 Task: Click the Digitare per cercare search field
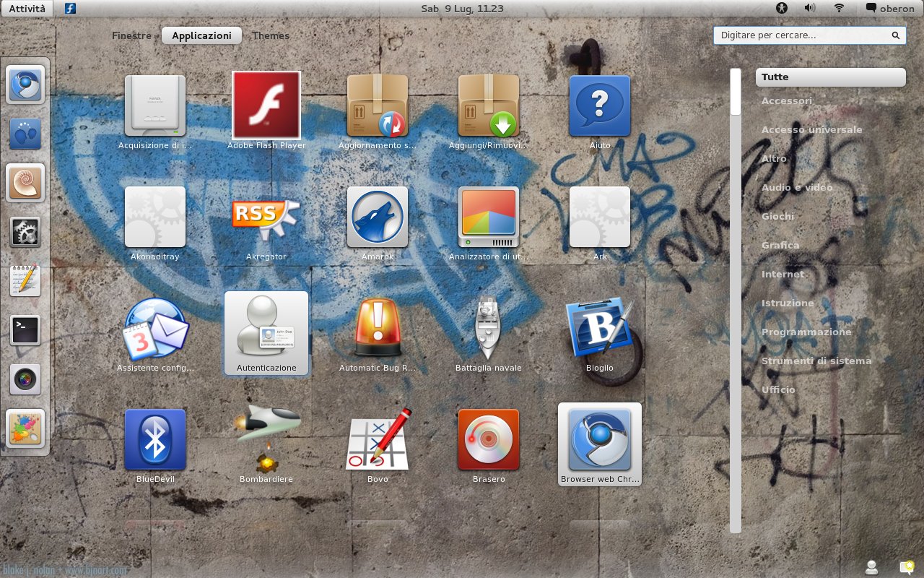point(810,35)
